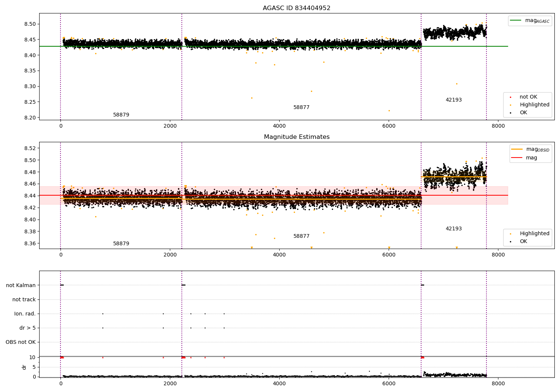560x392 pixels.
Task: Click the 10 tick on the dr axis
Action: (x=32, y=357)
